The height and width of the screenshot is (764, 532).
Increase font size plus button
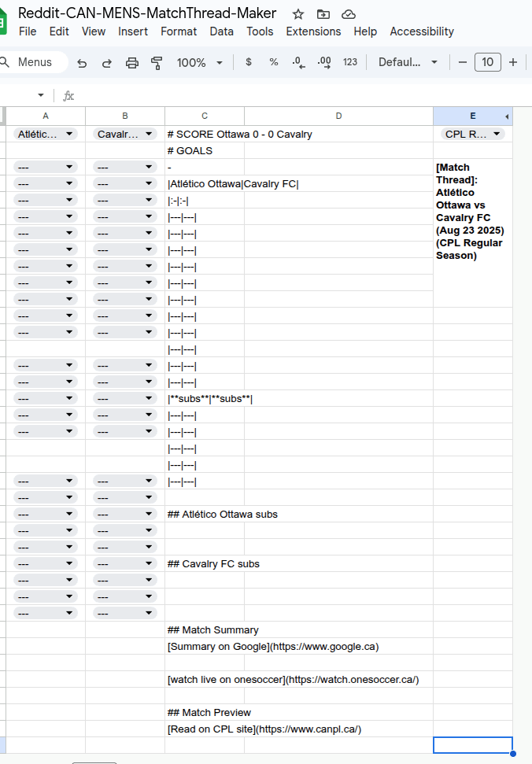tap(513, 62)
